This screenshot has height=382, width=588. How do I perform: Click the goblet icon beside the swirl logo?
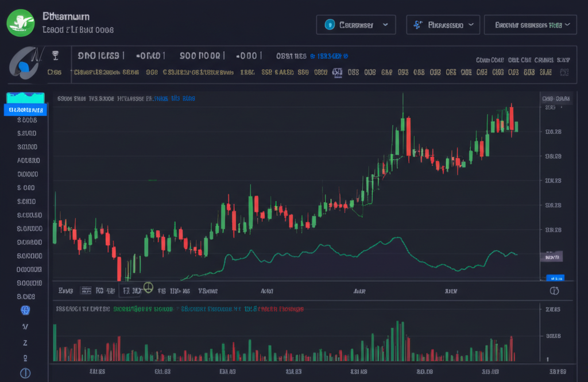(56, 56)
